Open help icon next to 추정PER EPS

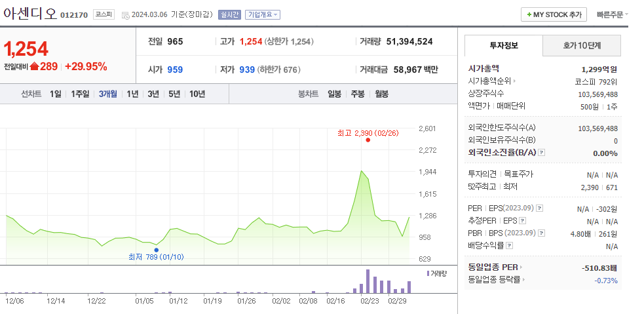(x=522, y=221)
